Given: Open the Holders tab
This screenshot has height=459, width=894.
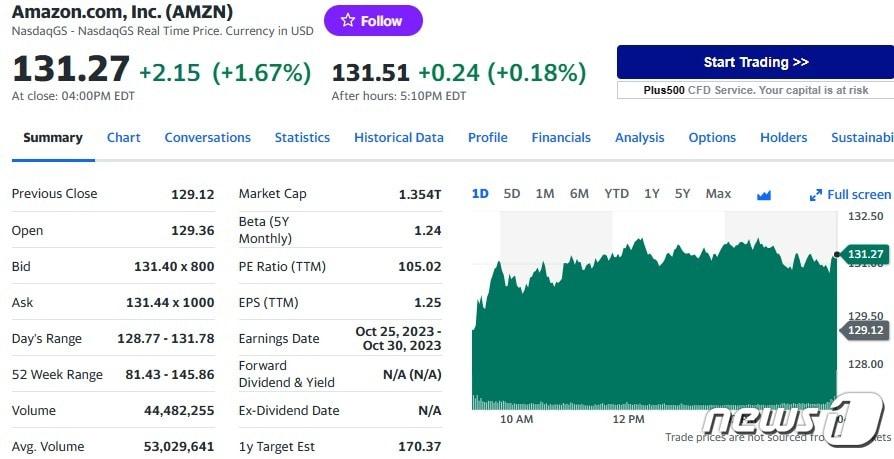Looking at the screenshot, I should tap(783, 138).
